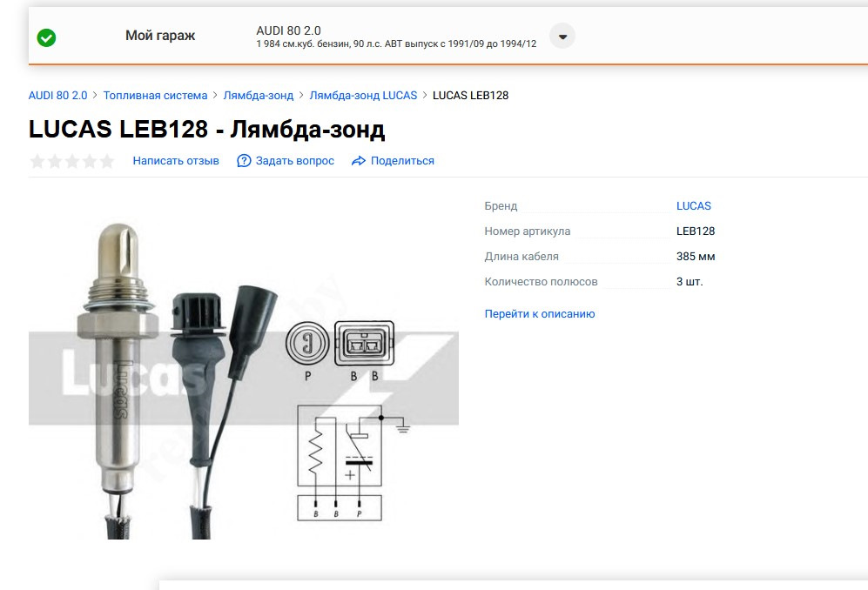This screenshot has width=868, height=590.
Task: Click Задать вопрос link
Action: [x=295, y=160]
